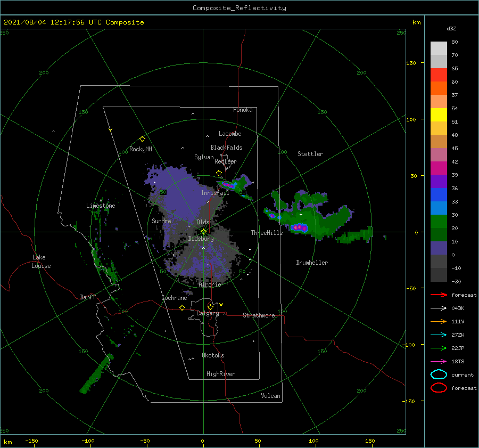Click the dBZ legend heading
Screen dimensions: 479x448
(x=451, y=28)
